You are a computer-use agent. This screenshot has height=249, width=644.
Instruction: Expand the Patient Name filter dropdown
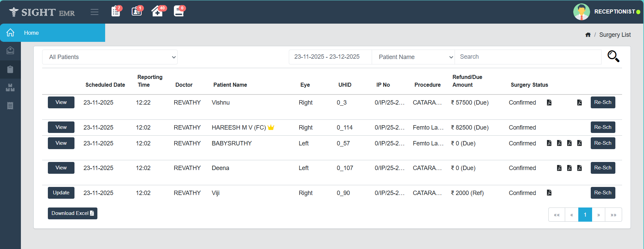(413, 57)
